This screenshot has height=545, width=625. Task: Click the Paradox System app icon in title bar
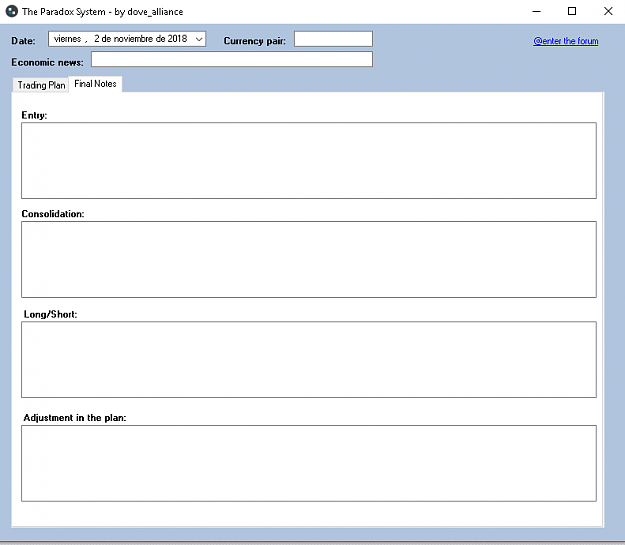click(12, 11)
